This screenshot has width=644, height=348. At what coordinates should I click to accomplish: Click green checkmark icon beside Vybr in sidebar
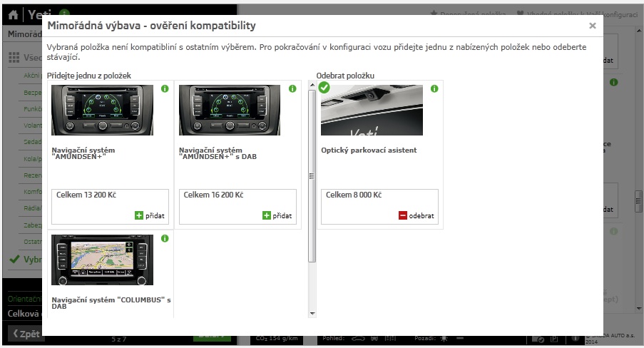click(x=15, y=260)
